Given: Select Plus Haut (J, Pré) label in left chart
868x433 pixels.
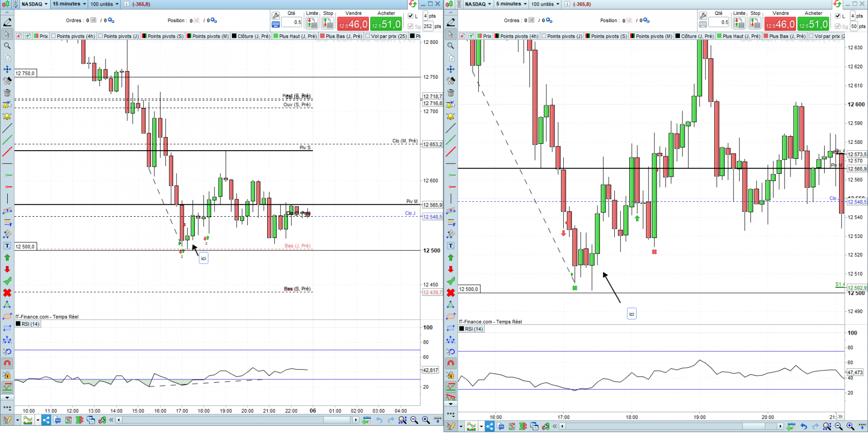Looking at the screenshot, I should [x=298, y=36].
